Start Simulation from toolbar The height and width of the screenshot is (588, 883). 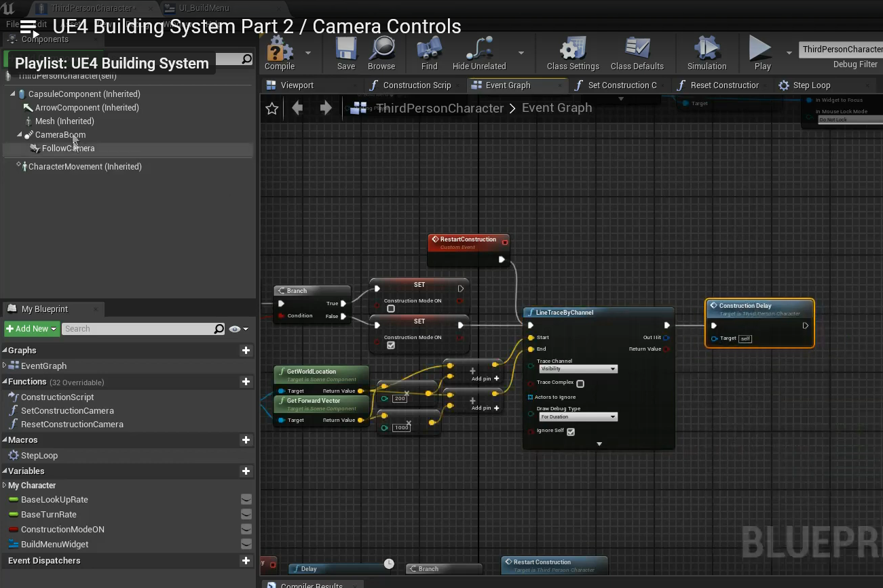click(707, 51)
